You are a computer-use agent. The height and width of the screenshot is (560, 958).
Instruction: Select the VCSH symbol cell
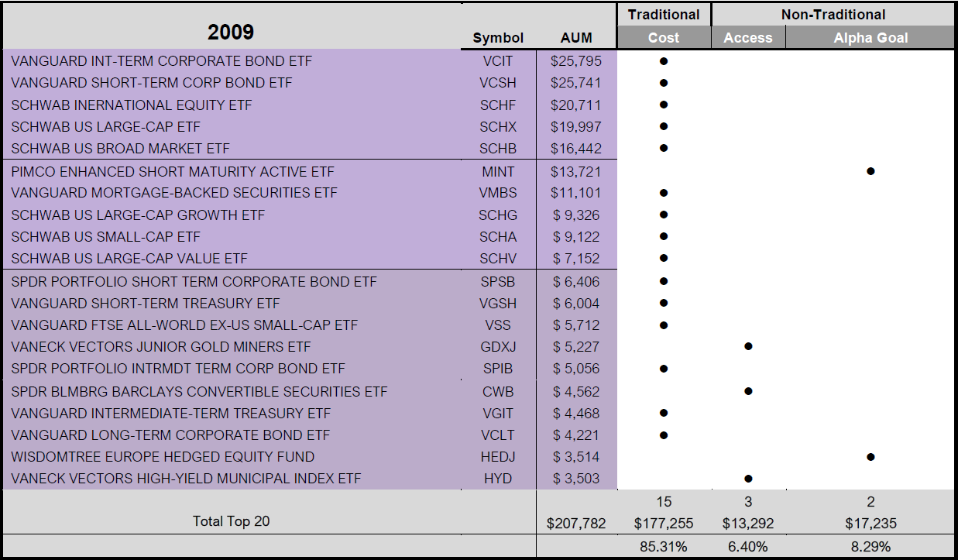pos(497,82)
